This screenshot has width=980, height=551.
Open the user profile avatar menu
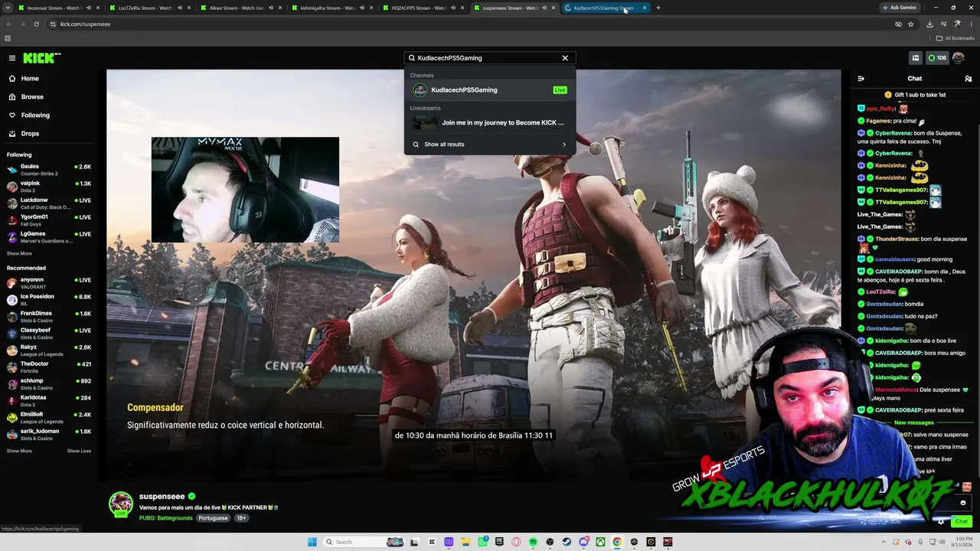pyautogui.click(x=959, y=58)
